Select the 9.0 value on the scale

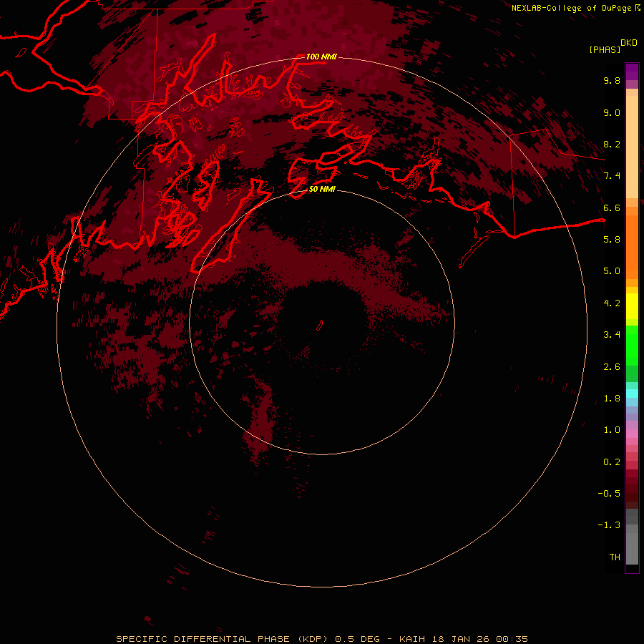pyautogui.click(x=612, y=112)
